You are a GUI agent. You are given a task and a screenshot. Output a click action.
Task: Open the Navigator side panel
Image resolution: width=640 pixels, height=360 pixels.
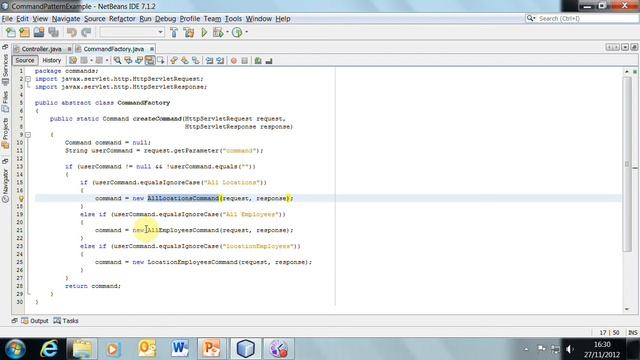tap(5, 186)
